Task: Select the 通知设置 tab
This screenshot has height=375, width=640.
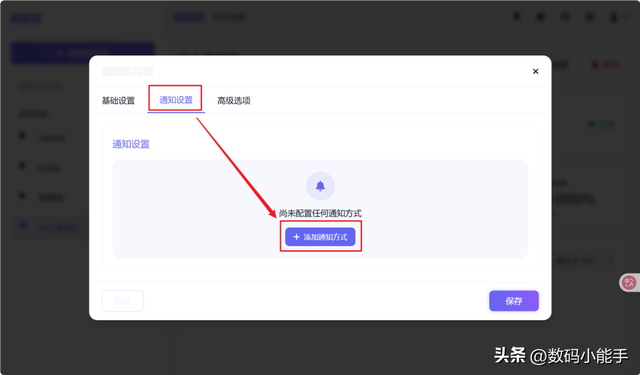Action: 176,100
